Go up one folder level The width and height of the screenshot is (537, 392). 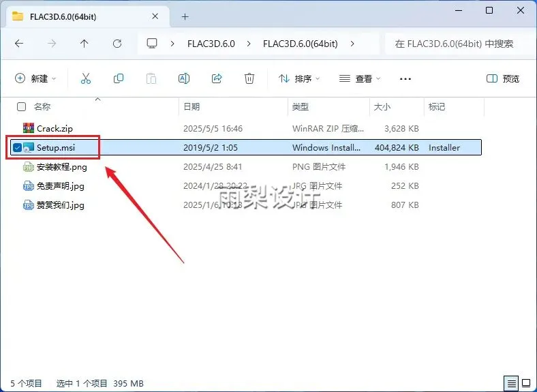[85, 44]
